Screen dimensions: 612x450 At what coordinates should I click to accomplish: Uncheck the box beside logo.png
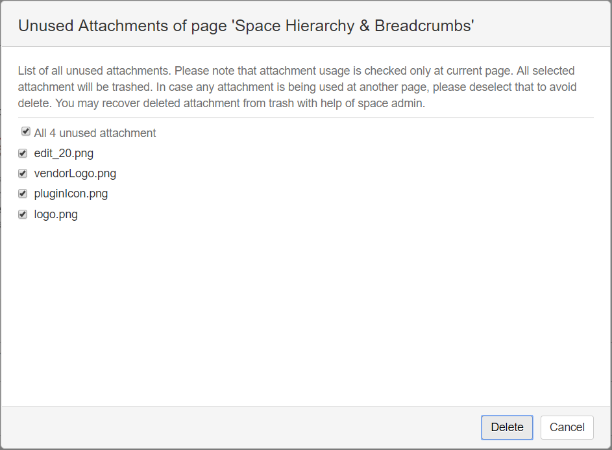pos(23,214)
